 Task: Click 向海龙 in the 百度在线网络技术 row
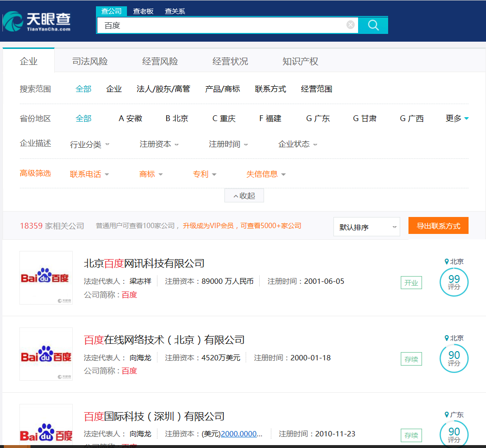(x=141, y=358)
